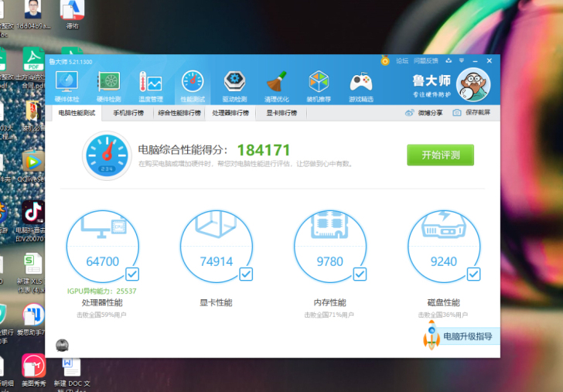
Task: Open the 美图秀秀 desktop icon
Action: [x=34, y=370]
